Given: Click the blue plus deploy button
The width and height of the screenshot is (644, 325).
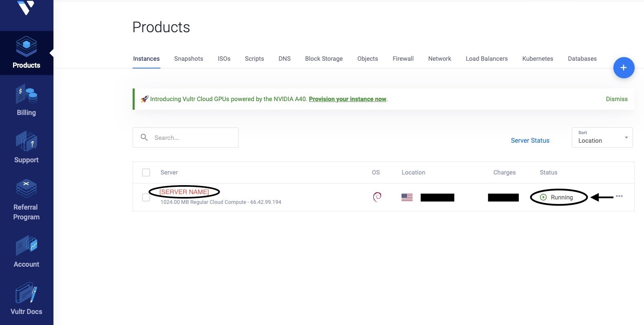Looking at the screenshot, I should coord(624,68).
